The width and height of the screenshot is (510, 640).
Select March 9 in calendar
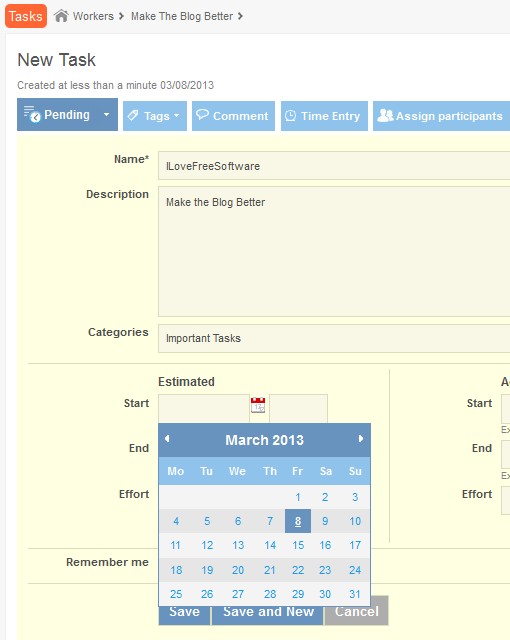325,521
